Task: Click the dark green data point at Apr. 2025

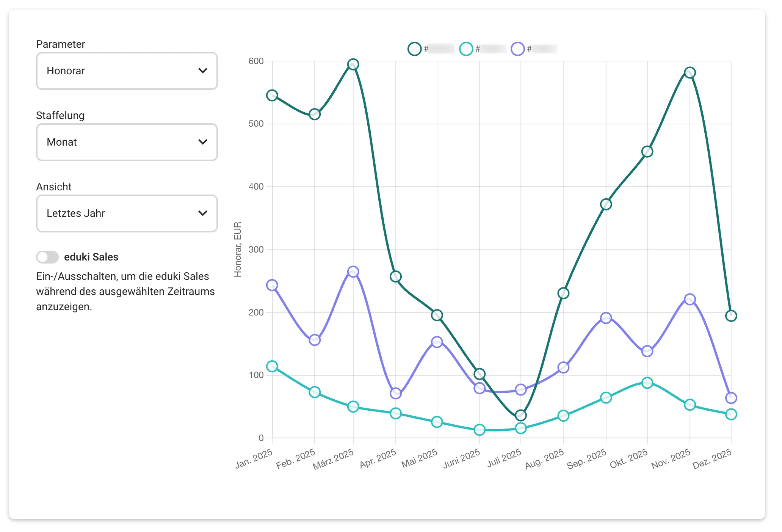Action: pos(395,276)
